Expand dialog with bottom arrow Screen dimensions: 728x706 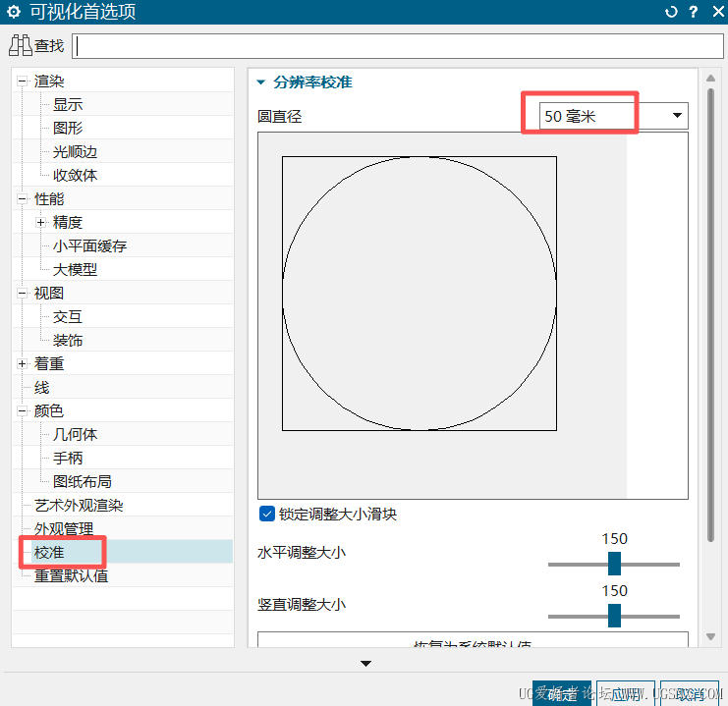click(x=365, y=664)
